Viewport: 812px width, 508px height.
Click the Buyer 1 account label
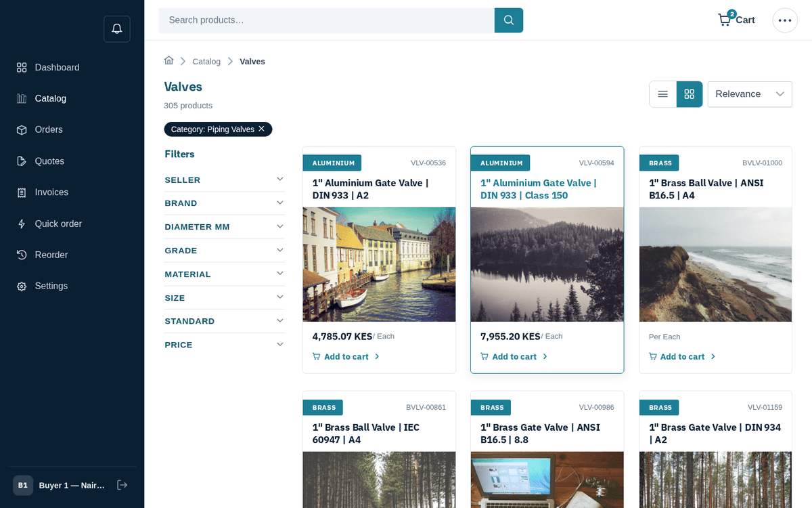(72, 486)
